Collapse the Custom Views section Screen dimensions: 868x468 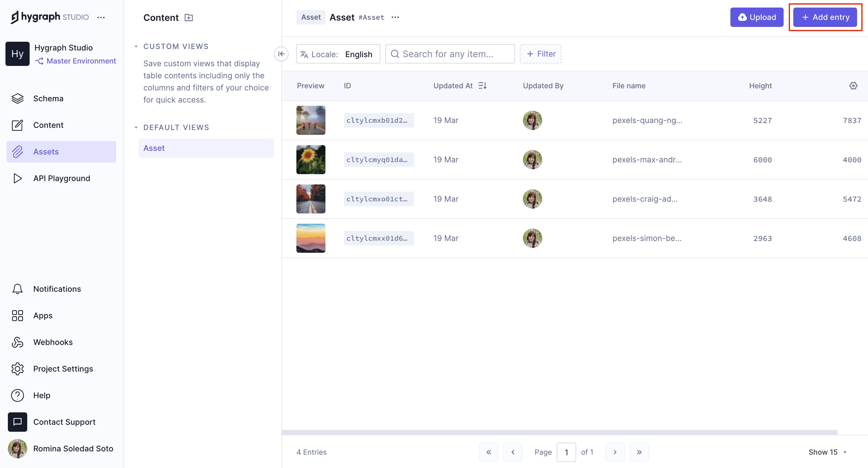tap(136, 47)
